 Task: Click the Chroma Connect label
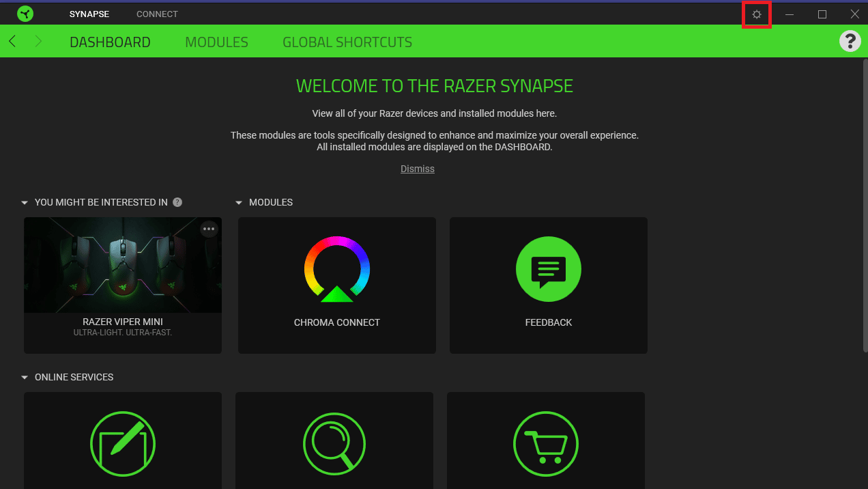pyautogui.click(x=337, y=322)
